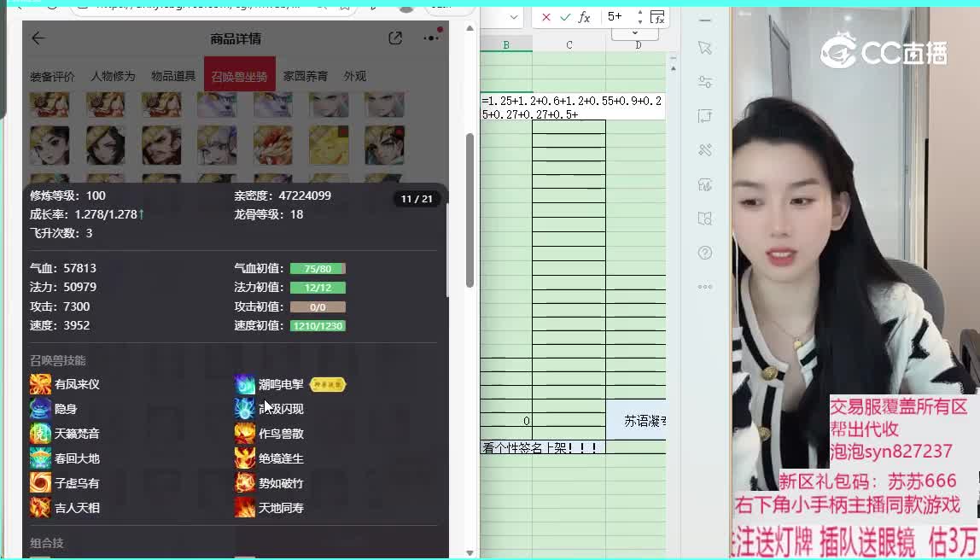Click the spreadsheet vertical scrollbar up arrow
Image resolution: width=980 pixels, height=560 pixels.
click(x=674, y=68)
